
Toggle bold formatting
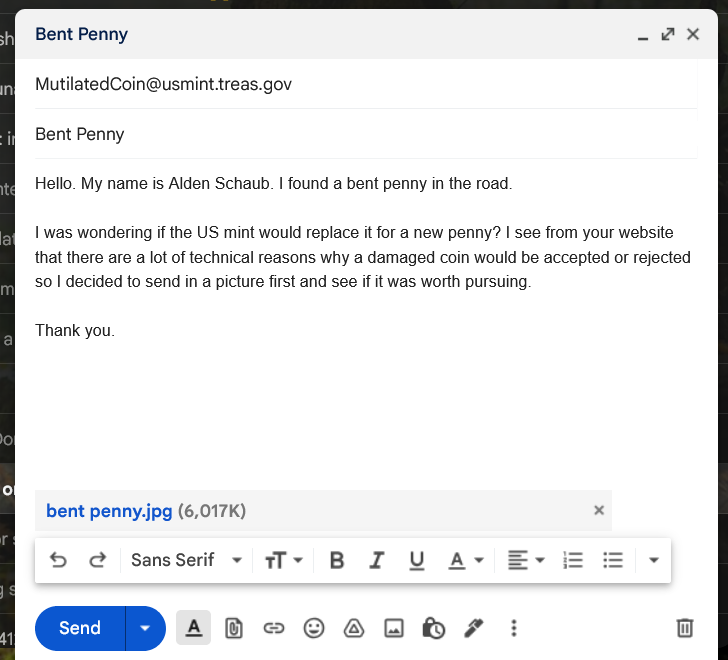(x=337, y=560)
